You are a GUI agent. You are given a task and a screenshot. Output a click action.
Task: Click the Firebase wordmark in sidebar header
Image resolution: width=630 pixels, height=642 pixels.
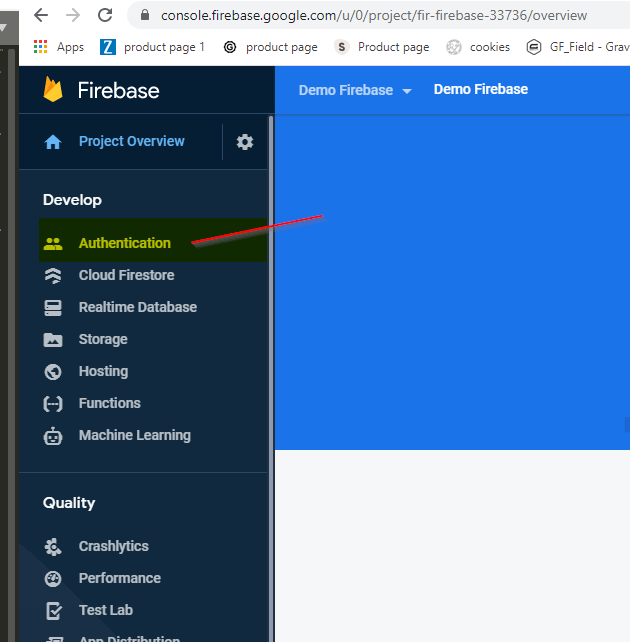[x=118, y=90]
